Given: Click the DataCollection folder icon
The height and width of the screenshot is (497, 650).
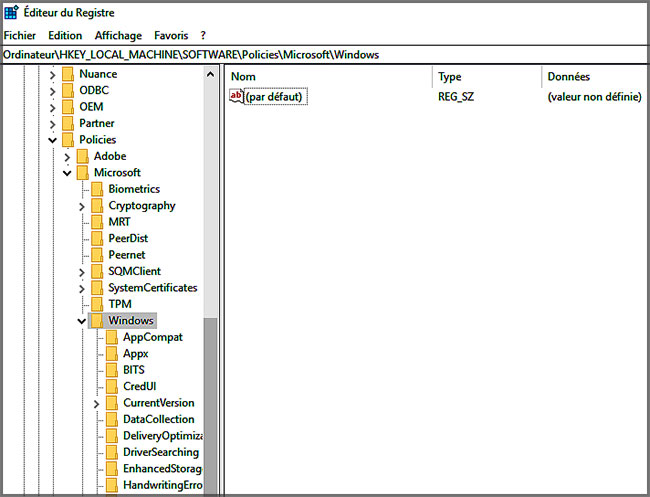Looking at the screenshot, I should coord(112,419).
